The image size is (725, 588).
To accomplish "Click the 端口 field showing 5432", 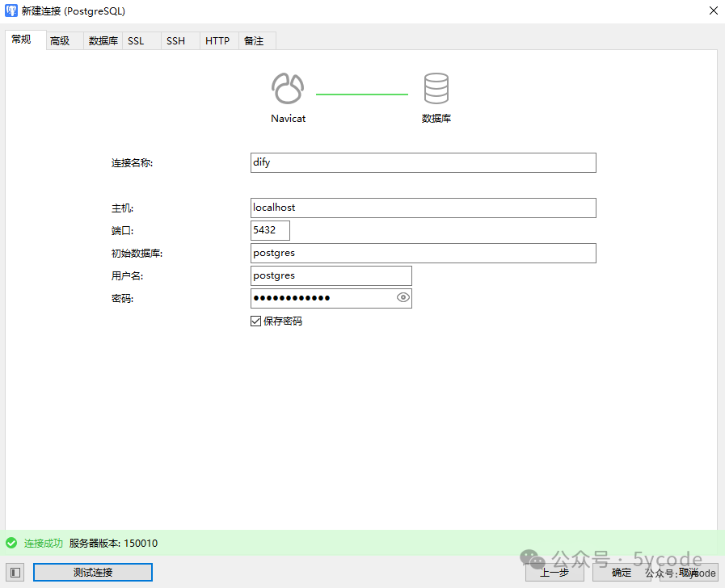I will [270, 230].
